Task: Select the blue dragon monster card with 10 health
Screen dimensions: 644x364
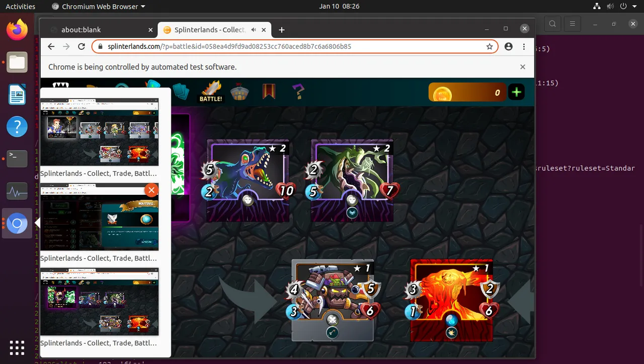Action: [248, 181]
